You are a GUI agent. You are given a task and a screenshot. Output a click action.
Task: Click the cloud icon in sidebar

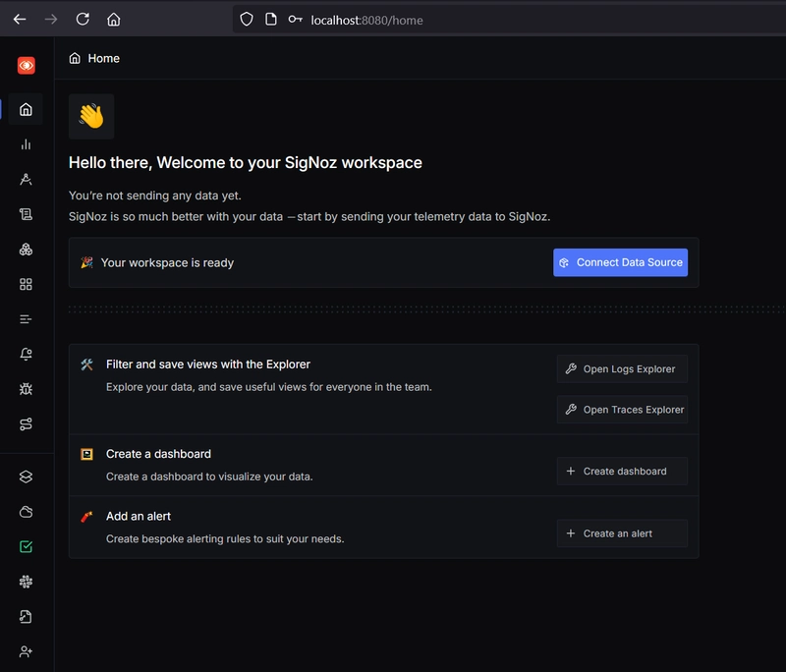pos(27,512)
